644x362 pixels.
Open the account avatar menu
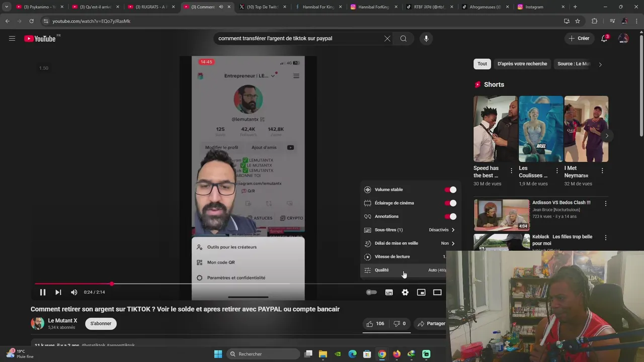tap(623, 38)
